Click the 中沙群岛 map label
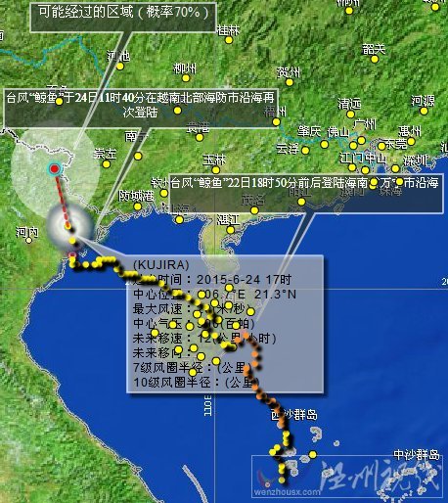448x503 pixels. [416, 454]
